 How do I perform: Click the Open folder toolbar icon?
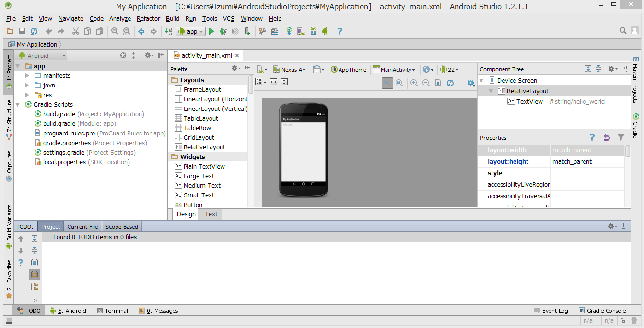10,31
